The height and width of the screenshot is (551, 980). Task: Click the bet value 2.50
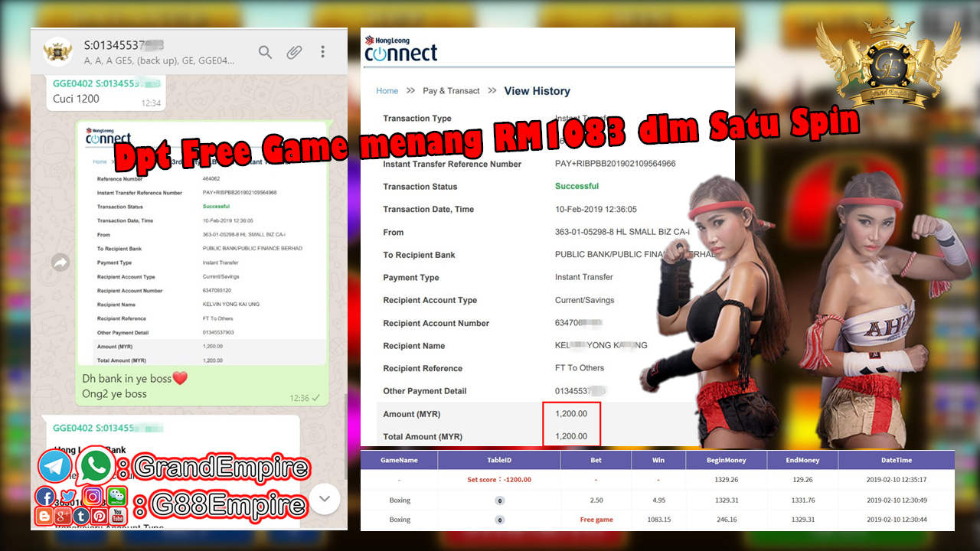(596, 500)
